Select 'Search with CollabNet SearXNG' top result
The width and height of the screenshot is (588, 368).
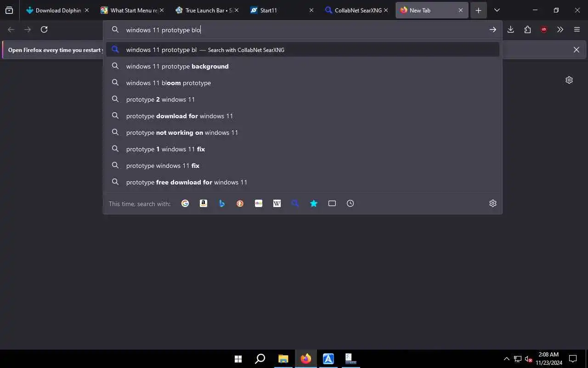(303, 50)
